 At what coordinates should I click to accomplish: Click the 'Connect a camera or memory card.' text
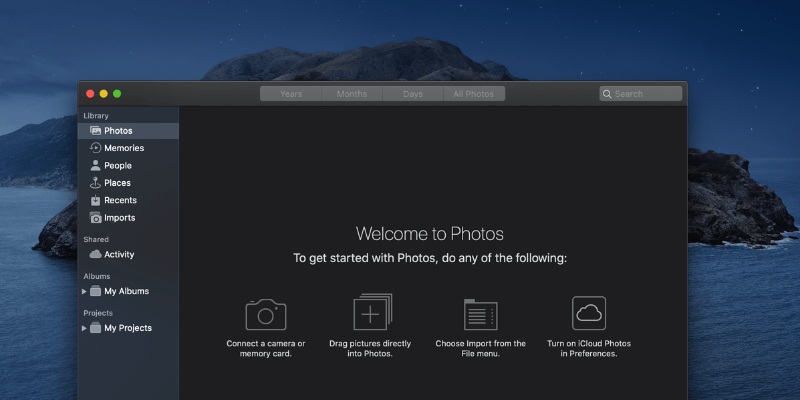point(266,348)
